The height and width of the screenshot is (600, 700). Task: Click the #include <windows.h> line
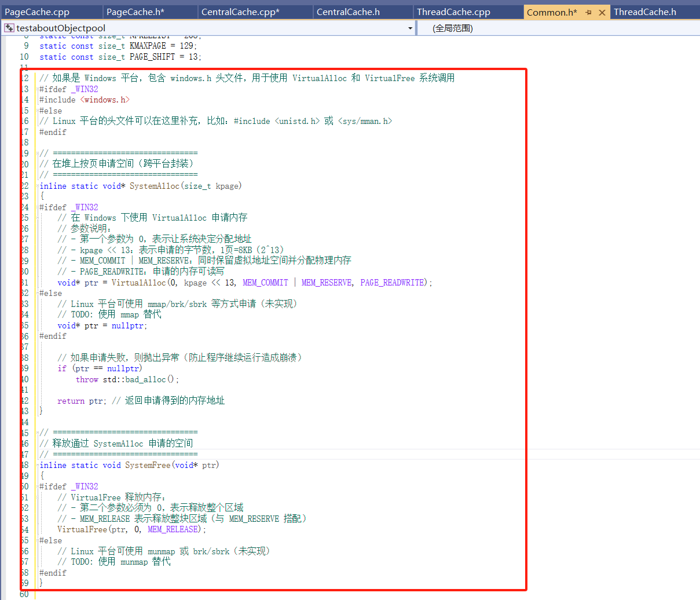pos(85,100)
